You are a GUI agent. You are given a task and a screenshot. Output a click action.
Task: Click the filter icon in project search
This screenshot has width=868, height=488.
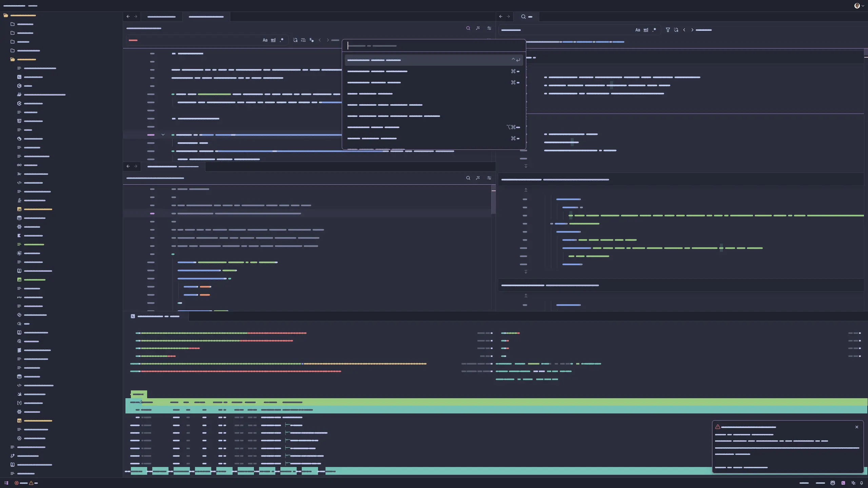pos(668,30)
